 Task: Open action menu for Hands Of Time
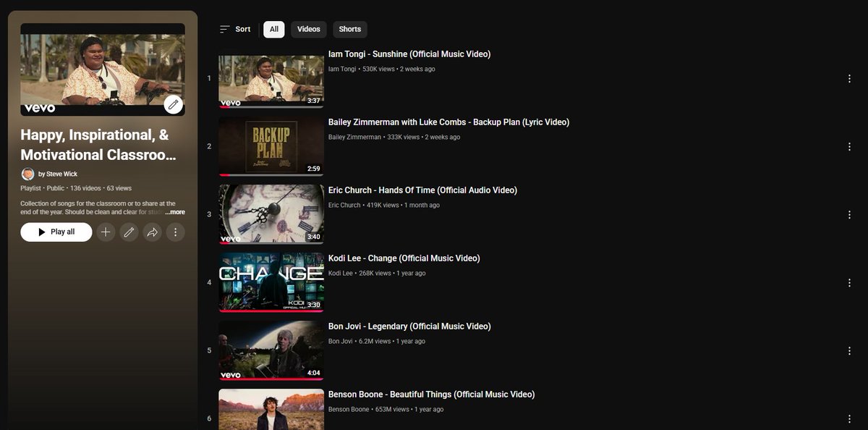pos(849,215)
